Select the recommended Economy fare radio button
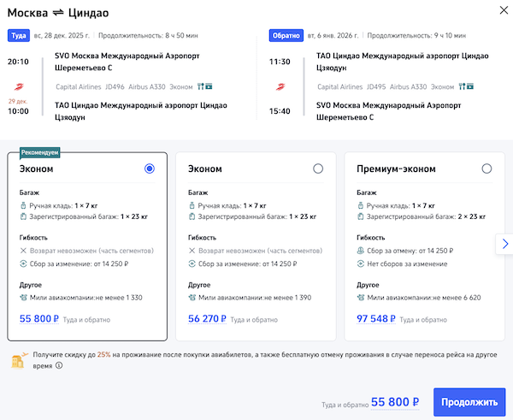Viewport: 513px width, 420px height. [150, 169]
